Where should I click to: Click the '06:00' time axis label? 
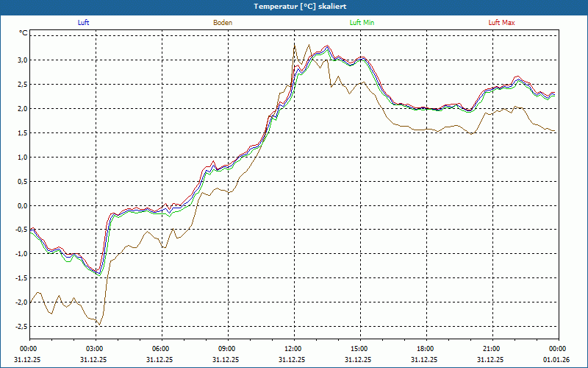pos(162,349)
